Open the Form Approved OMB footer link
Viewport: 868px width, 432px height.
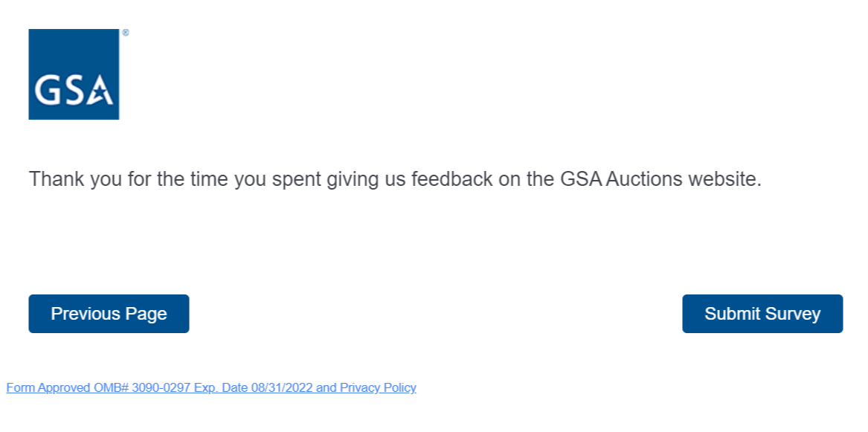pos(210,387)
